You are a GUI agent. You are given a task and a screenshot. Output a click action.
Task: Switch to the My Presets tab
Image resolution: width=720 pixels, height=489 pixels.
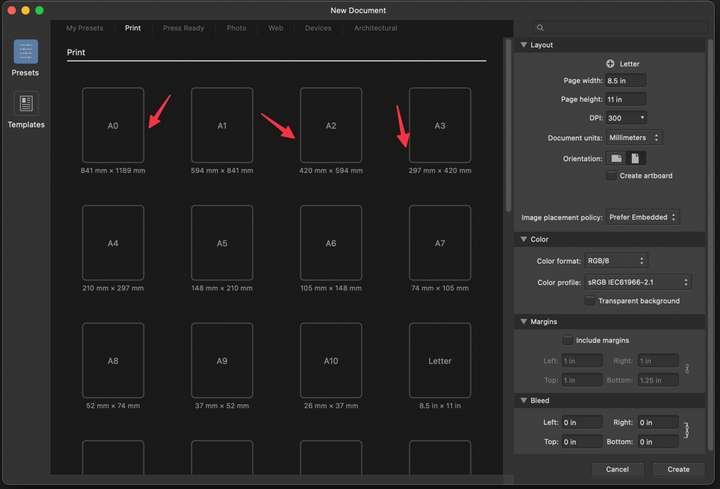(84, 28)
